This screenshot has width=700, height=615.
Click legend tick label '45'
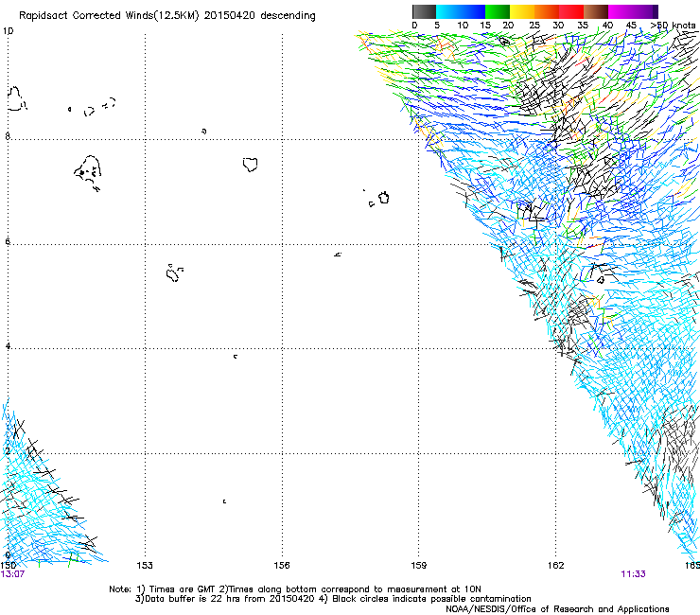631,26
